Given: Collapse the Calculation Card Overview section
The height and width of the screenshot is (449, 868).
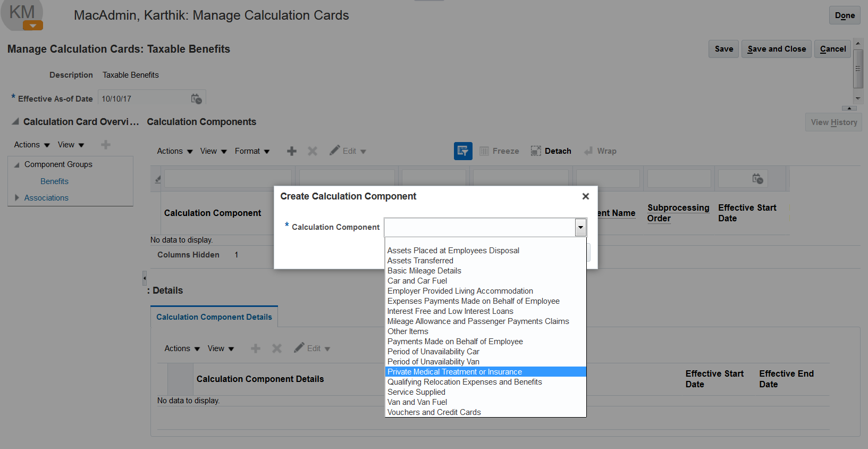Looking at the screenshot, I should tap(15, 122).
